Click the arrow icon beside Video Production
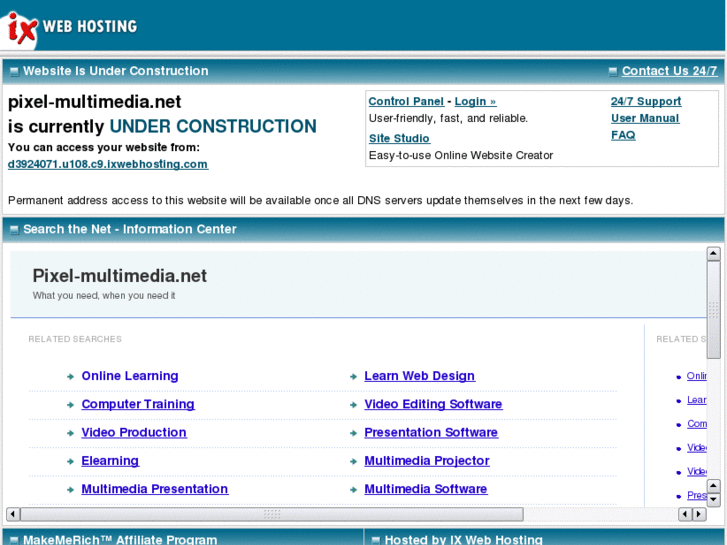 tap(70, 433)
